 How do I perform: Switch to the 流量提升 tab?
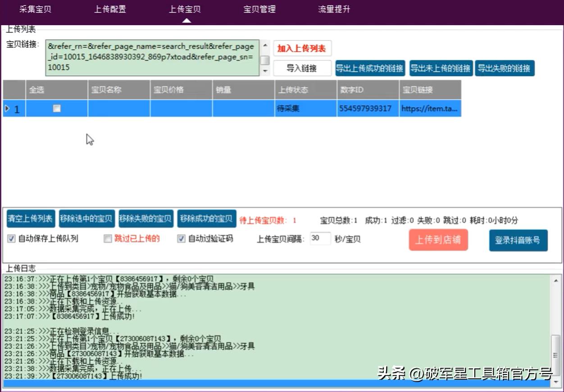point(334,9)
